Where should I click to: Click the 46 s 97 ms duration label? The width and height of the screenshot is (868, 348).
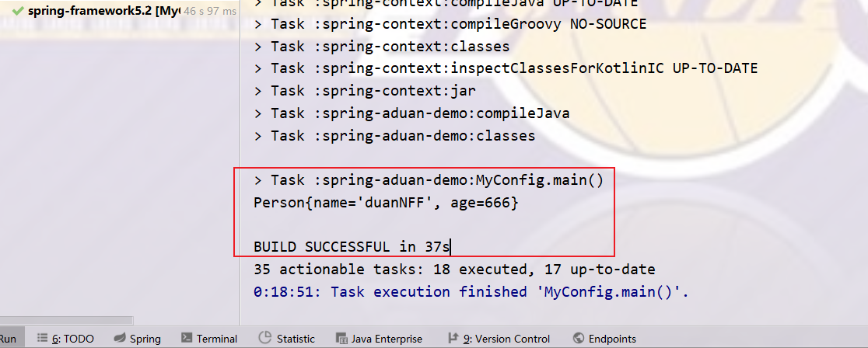point(210,11)
